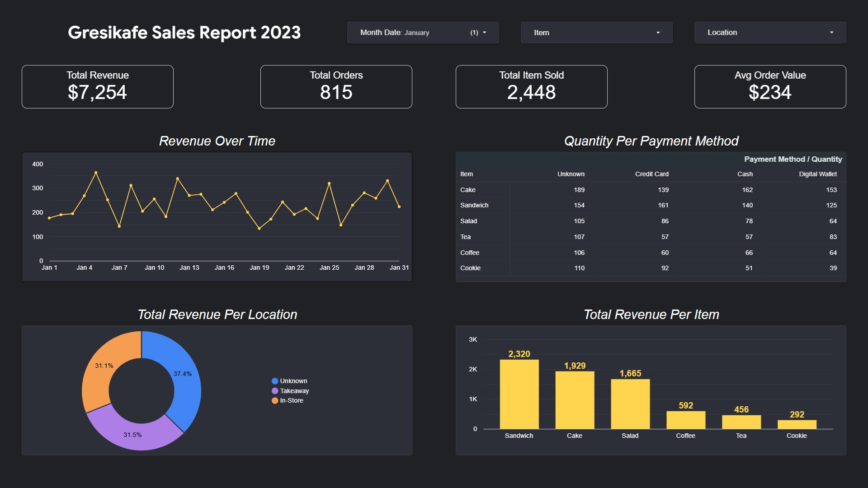Click the Total Orders scorecard
The image size is (868, 488).
click(336, 86)
